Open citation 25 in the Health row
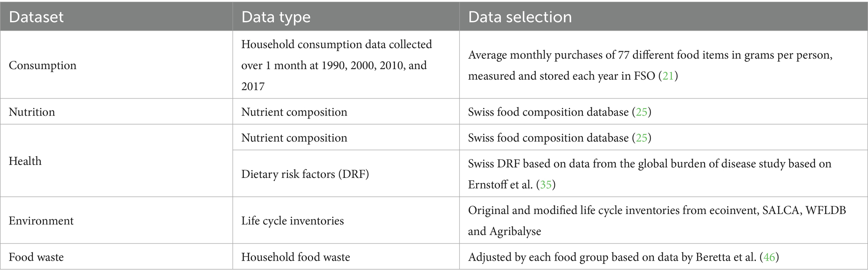Image resolution: width=868 pixels, height=277 pixels. tap(642, 138)
